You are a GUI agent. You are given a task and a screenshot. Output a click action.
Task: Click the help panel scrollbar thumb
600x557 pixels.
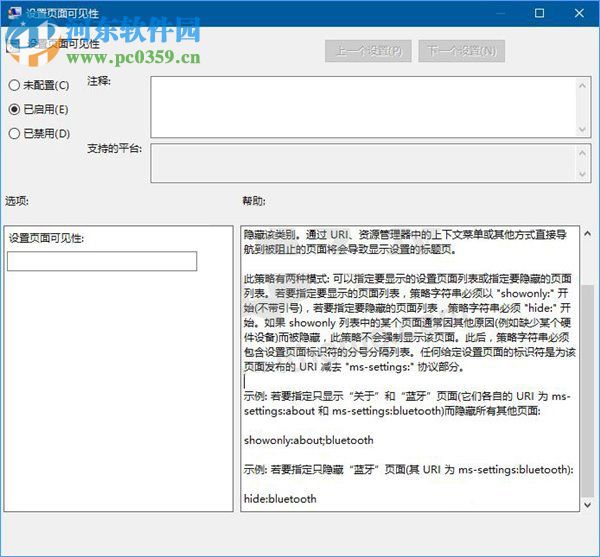[587, 391]
